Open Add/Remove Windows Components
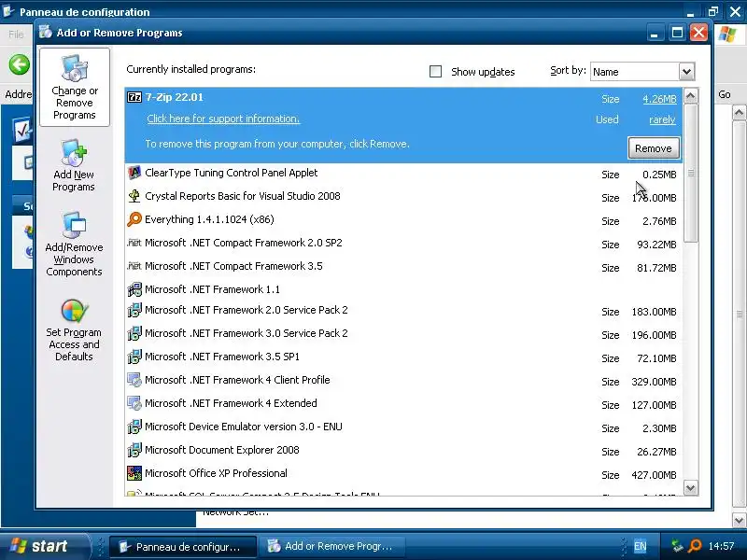The image size is (747, 560). [74, 244]
